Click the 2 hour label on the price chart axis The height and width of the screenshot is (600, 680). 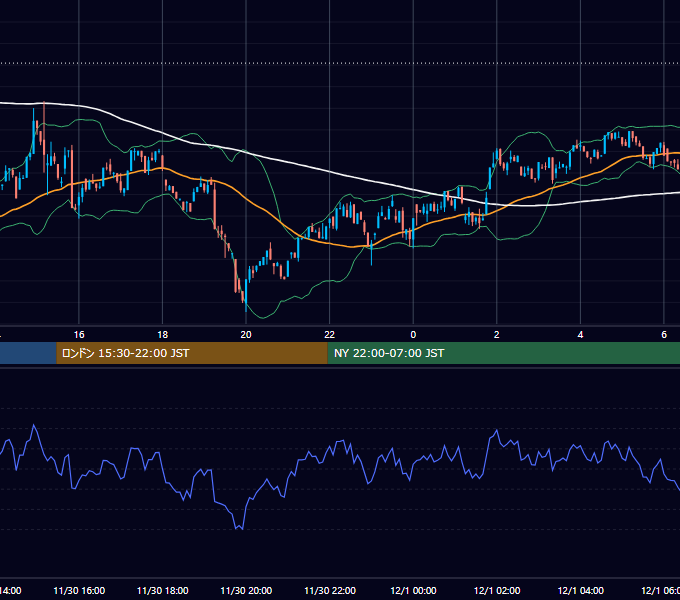(x=497, y=335)
